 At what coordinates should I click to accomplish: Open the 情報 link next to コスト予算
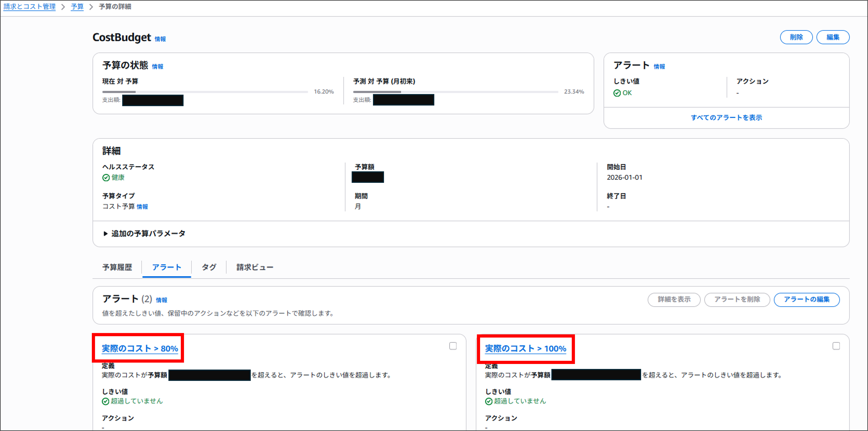(142, 207)
